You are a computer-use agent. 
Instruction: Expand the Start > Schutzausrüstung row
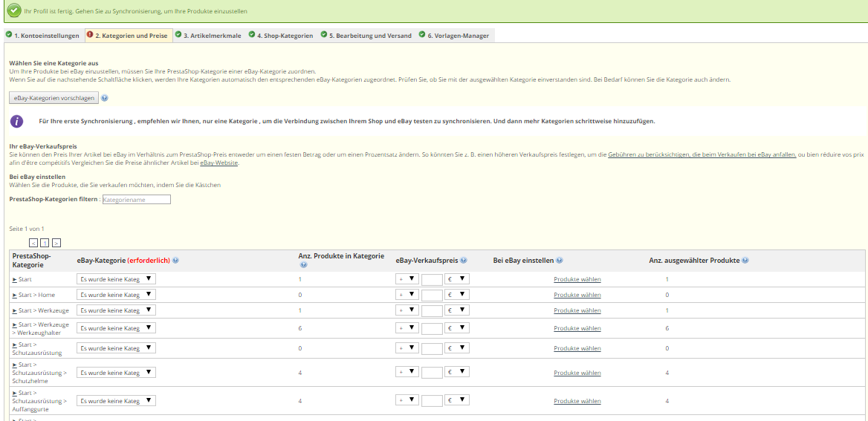tap(14, 344)
